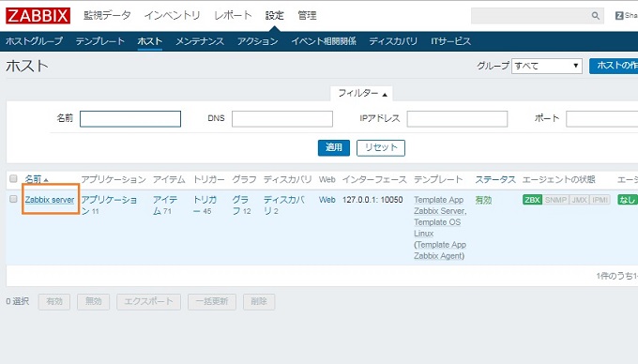This screenshot has width=638, height=364.
Task: Click the エクスポート button
Action: [x=148, y=302]
